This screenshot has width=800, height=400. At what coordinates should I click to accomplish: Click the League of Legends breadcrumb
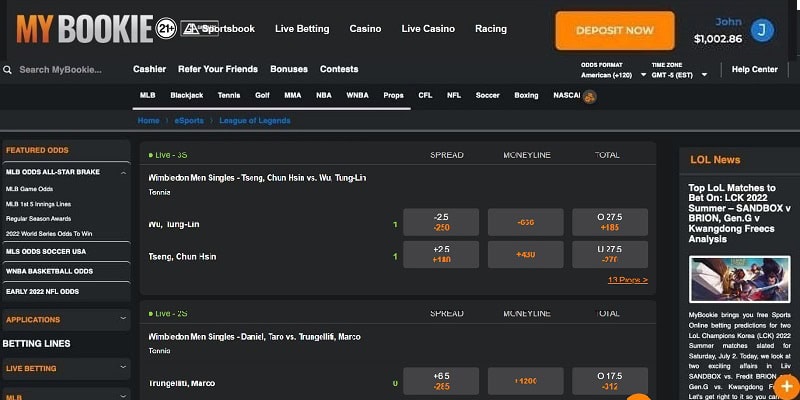[255, 121]
